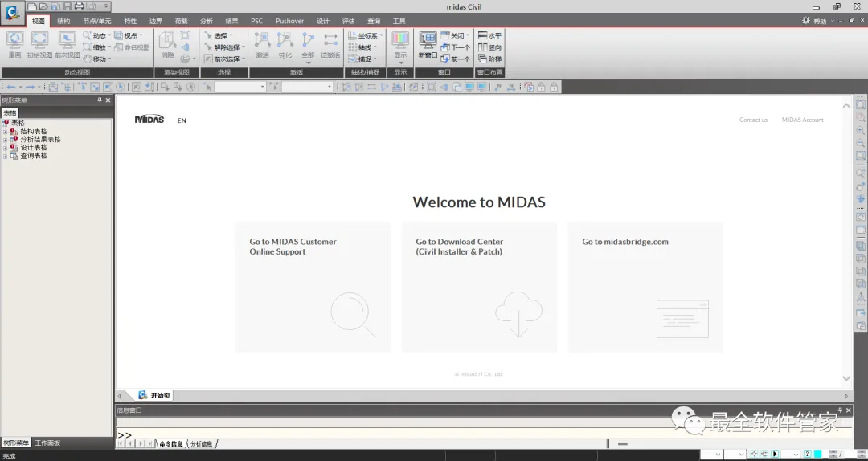Image resolution: width=868 pixels, height=461 pixels.
Task: Open the Pushover ribbon tab
Action: [x=289, y=21]
